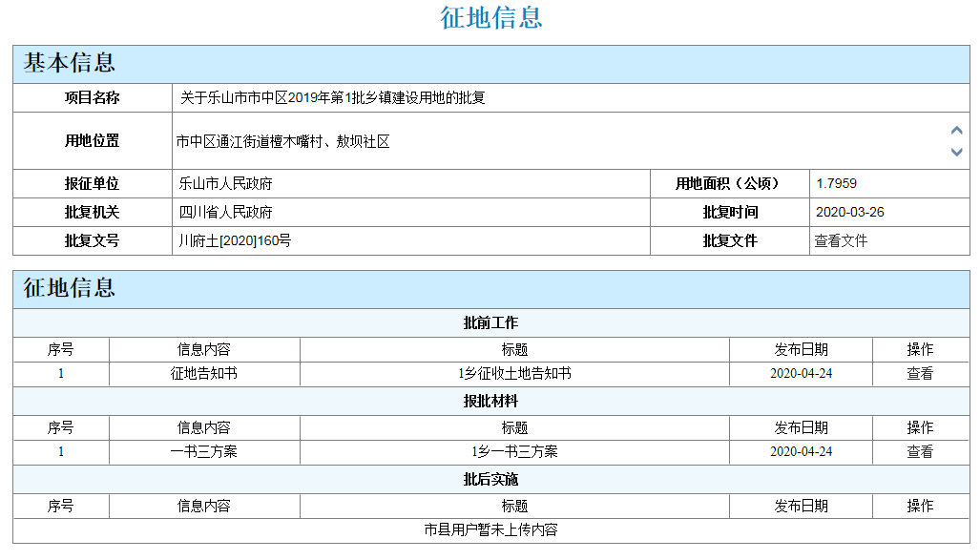Click the 序号 column header under 批前工作
This screenshot has width=980, height=560.
(x=61, y=350)
